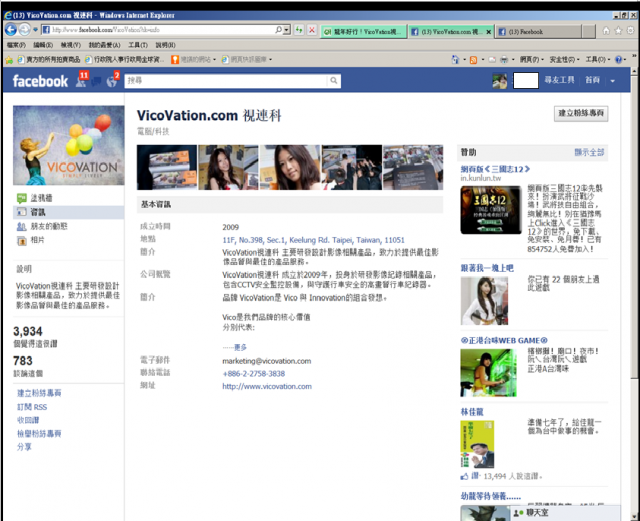Open the http://www.vicovation.com website link
The width and height of the screenshot is (640, 521).
point(267,386)
